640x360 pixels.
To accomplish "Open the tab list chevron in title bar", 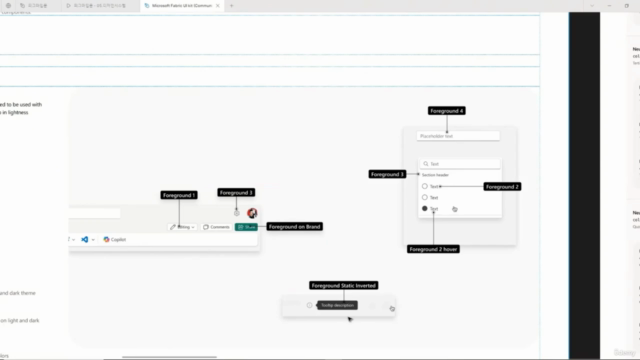I will 592,6.
